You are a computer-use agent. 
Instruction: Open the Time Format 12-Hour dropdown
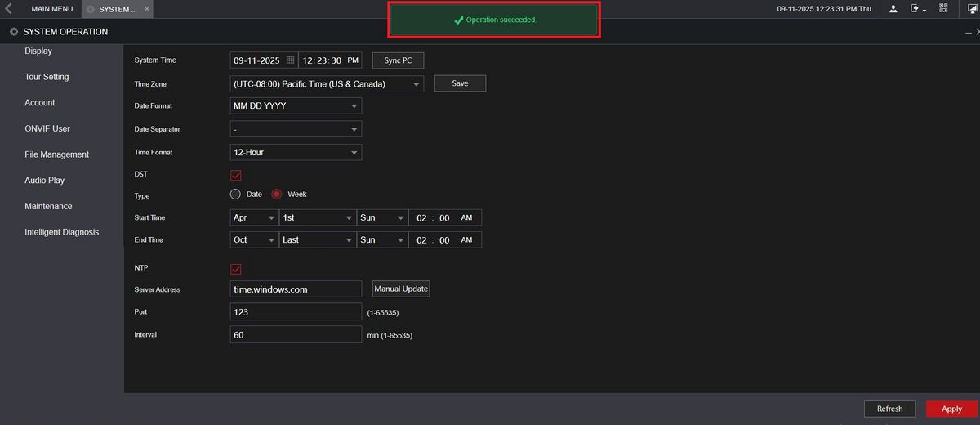pyautogui.click(x=296, y=152)
